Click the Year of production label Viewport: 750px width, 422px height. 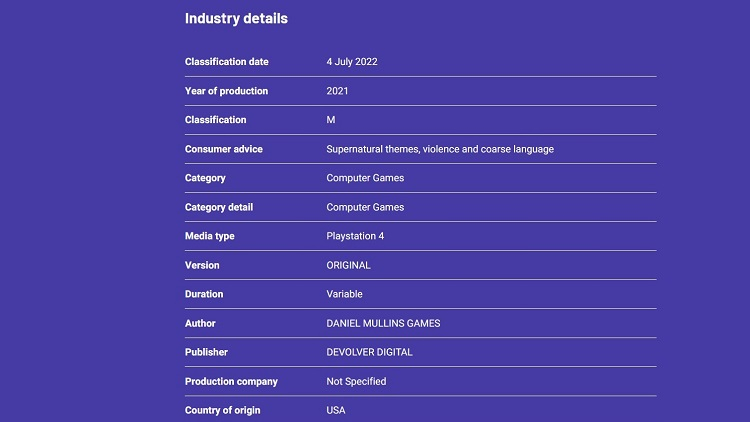pos(227,91)
